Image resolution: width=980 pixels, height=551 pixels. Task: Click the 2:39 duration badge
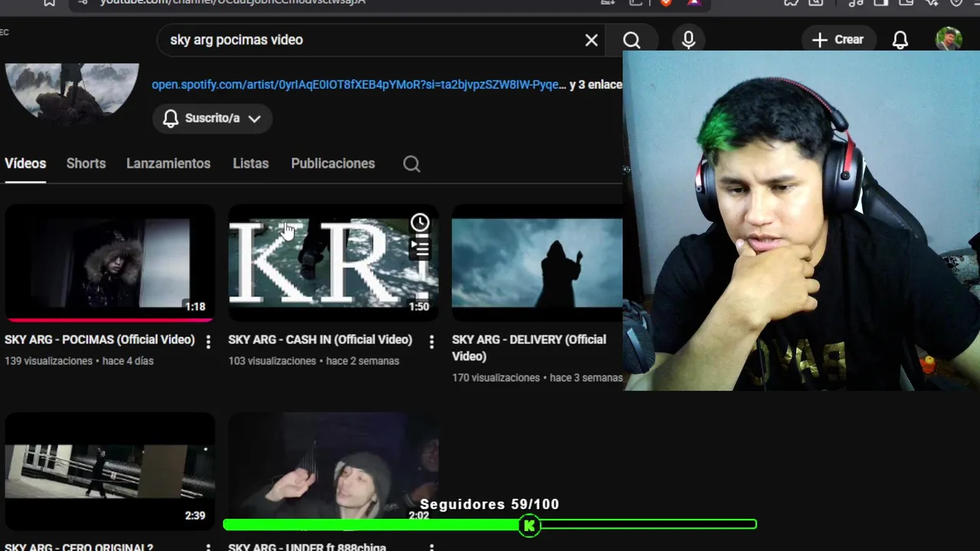coord(195,516)
